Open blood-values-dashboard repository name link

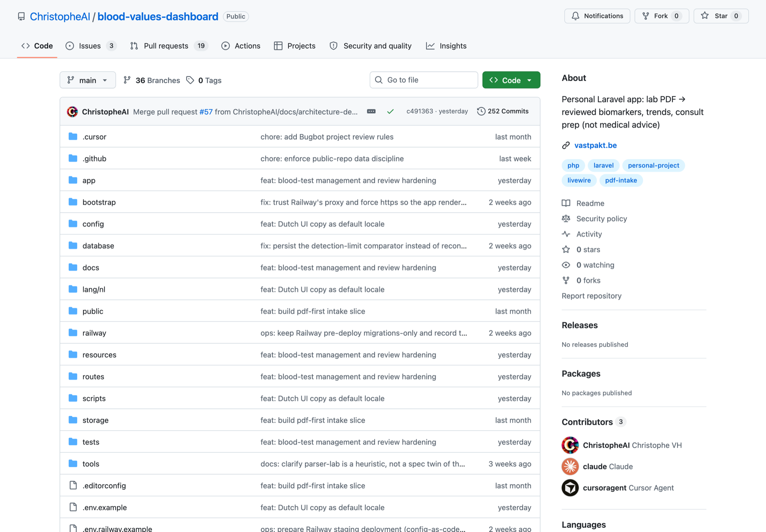pyautogui.click(x=158, y=16)
